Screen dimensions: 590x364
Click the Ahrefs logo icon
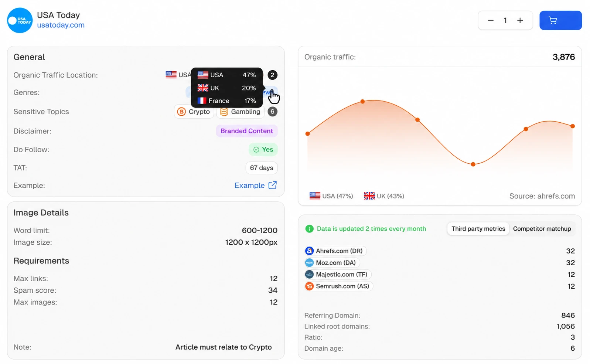309,251
